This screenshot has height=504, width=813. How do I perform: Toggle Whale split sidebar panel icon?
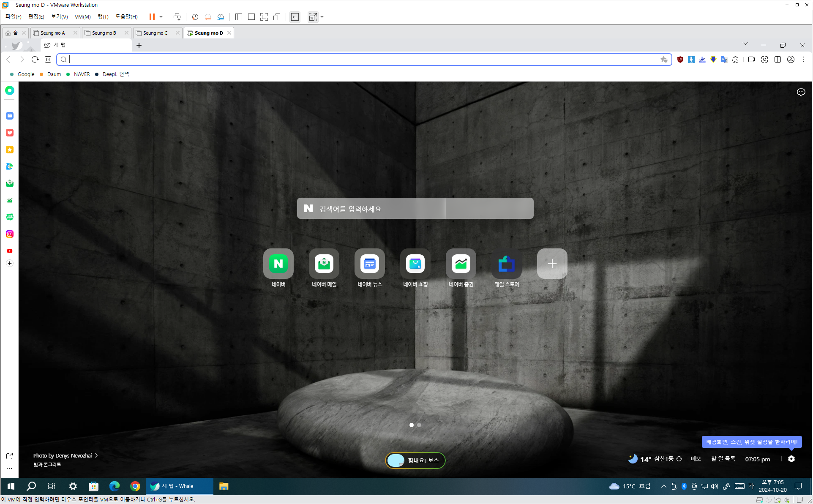778,60
